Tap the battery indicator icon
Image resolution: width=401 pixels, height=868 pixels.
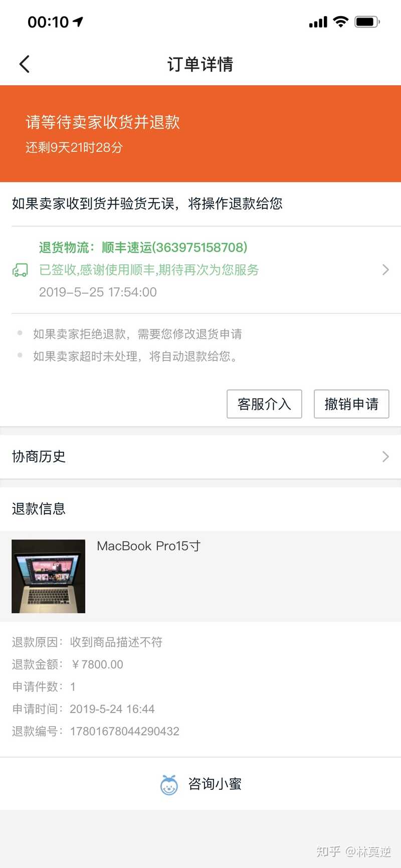pos(367,22)
